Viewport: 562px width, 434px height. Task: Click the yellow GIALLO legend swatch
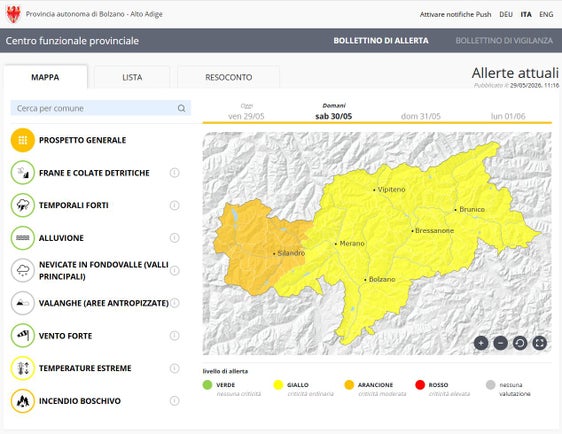278,385
